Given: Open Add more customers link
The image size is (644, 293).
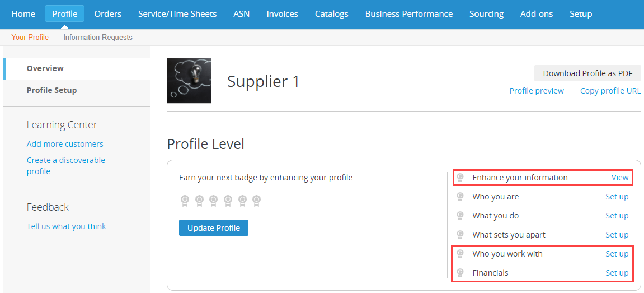Looking at the screenshot, I should pyautogui.click(x=65, y=144).
